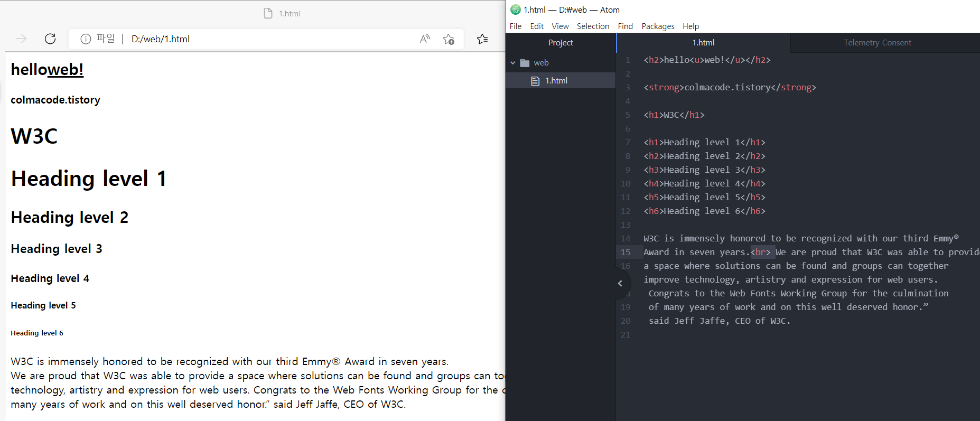Viewport: 980px width, 421px height.
Task: Click 'Heading level 4' code line in editor
Action: click(x=704, y=184)
